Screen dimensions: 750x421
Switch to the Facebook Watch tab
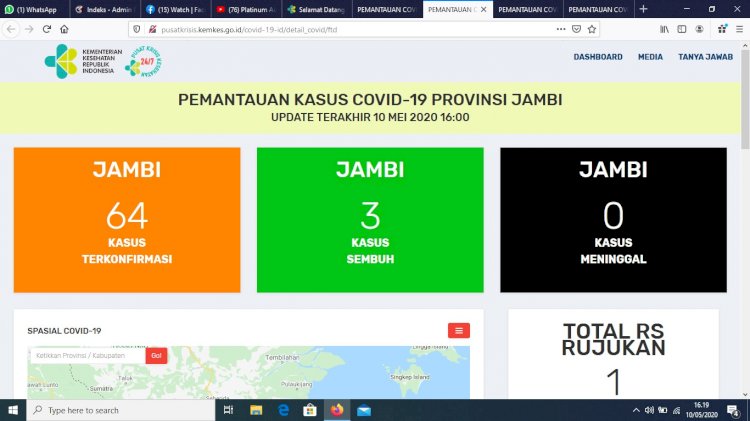[175, 9]
